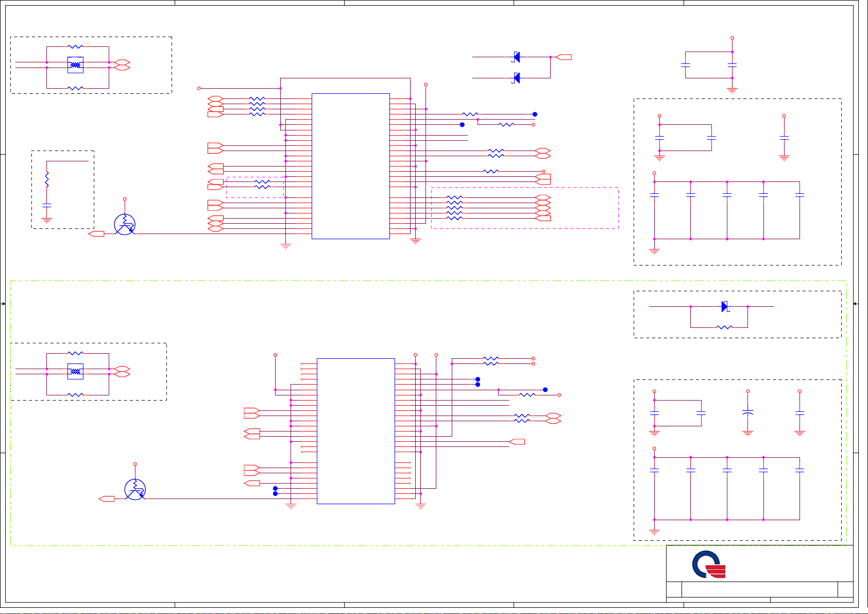Click the power node above the upper transistor
Screen dimensions: 868x614
coord(125,198)
